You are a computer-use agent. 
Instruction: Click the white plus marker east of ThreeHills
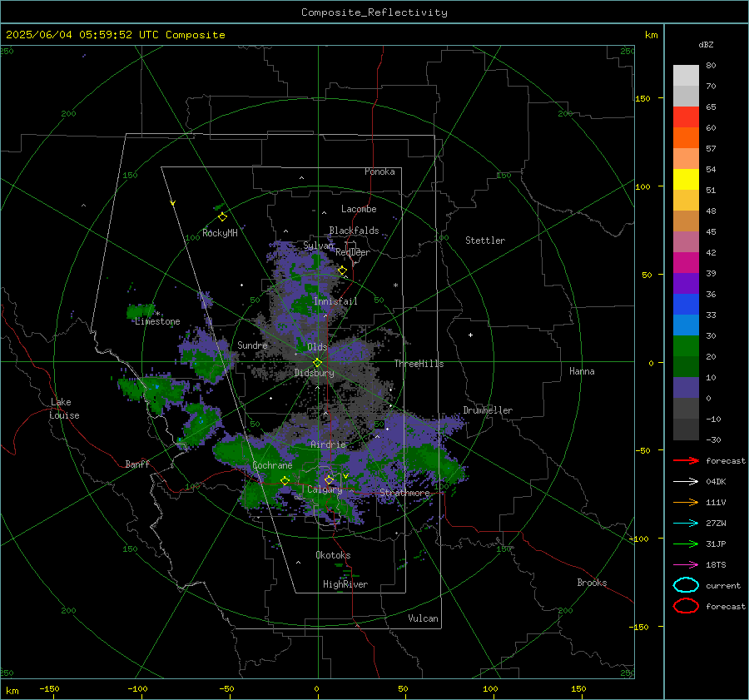(x=470, y=335)
